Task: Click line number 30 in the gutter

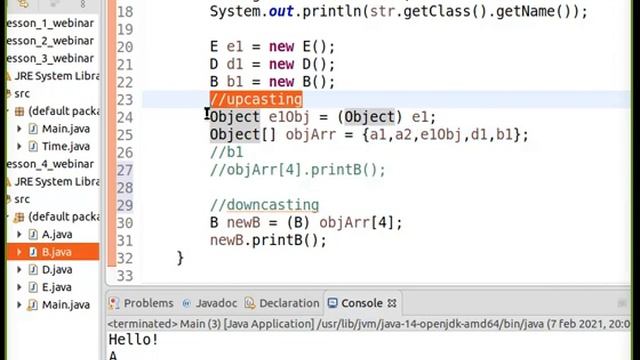Action: pos(125,223)
